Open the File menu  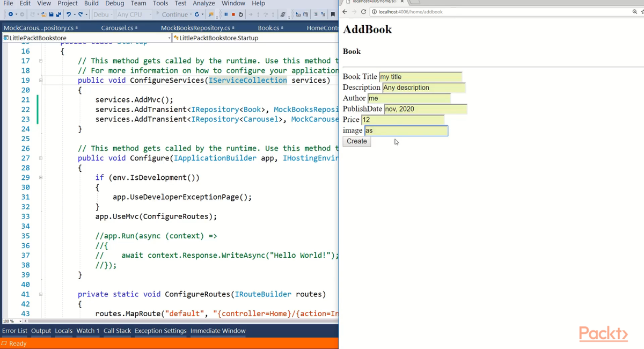pos(8,3)
